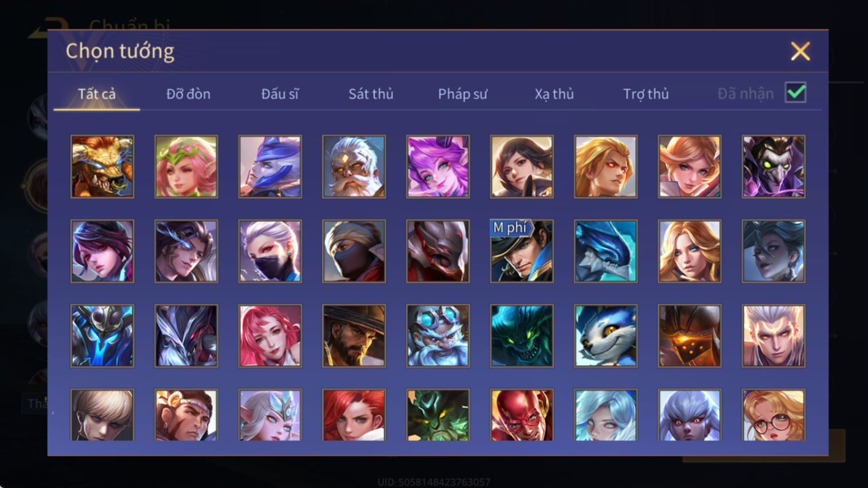Open the Sát thủ tab

tap(371, 94)
